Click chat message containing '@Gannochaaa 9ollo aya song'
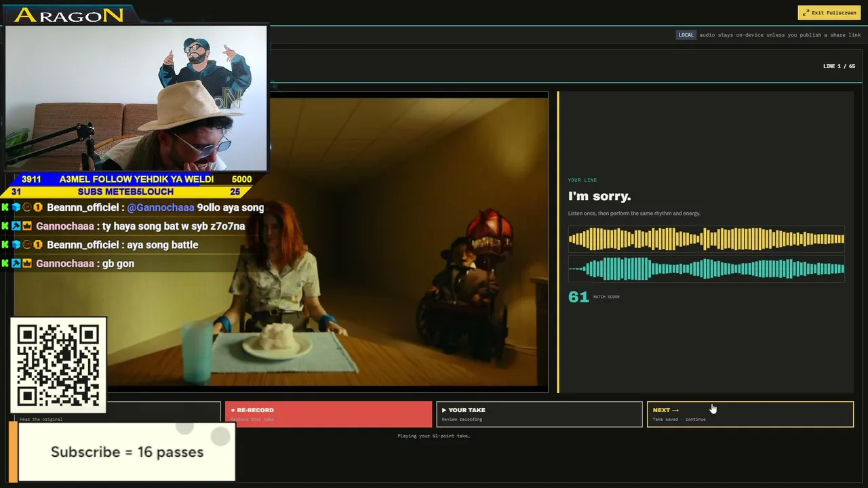This screenshot has height=488, width=868. tap(133, 207)
